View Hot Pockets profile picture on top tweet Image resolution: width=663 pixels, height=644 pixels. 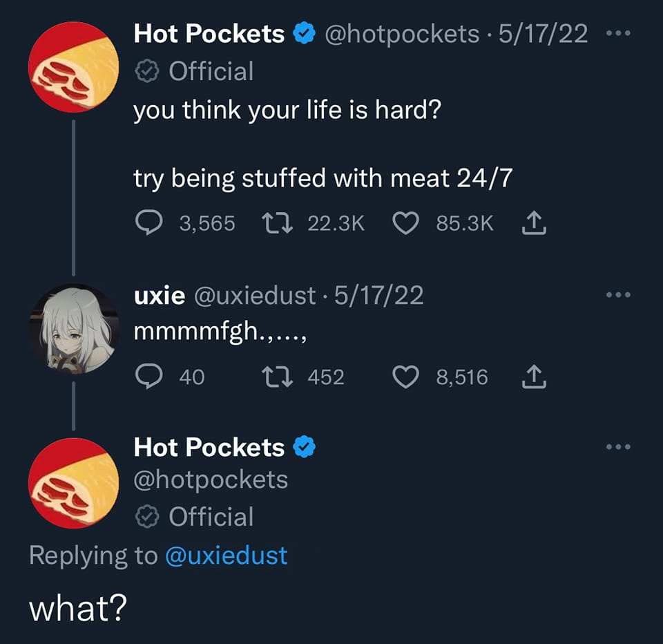pyautogui.click(x=74, y=67)
